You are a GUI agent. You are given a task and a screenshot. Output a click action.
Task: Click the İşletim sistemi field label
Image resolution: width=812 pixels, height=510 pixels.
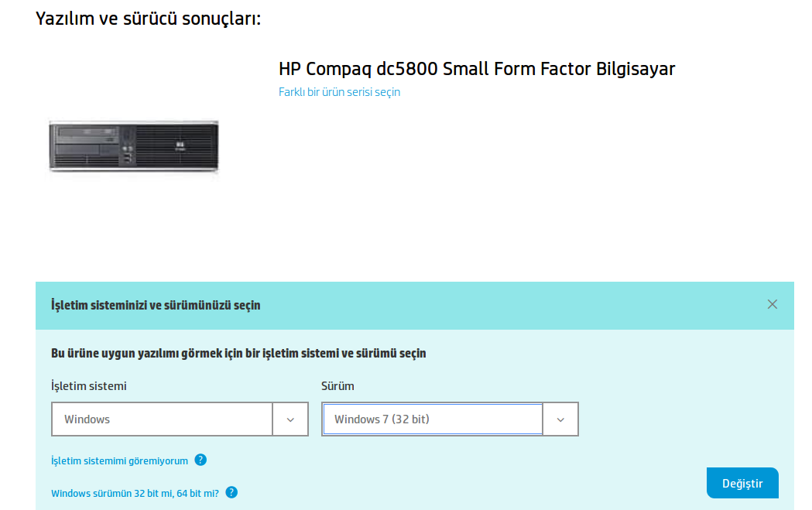(88, 386)
